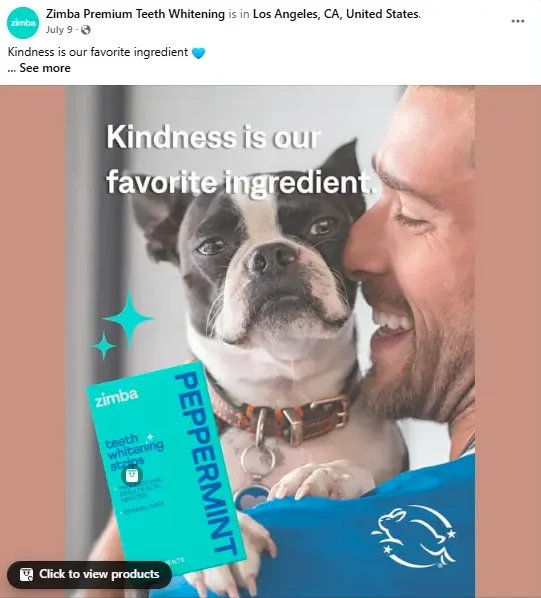Viewport: 541px width, 598px height.
Task: Click the public audience globe icon
Action: (86, 30)
